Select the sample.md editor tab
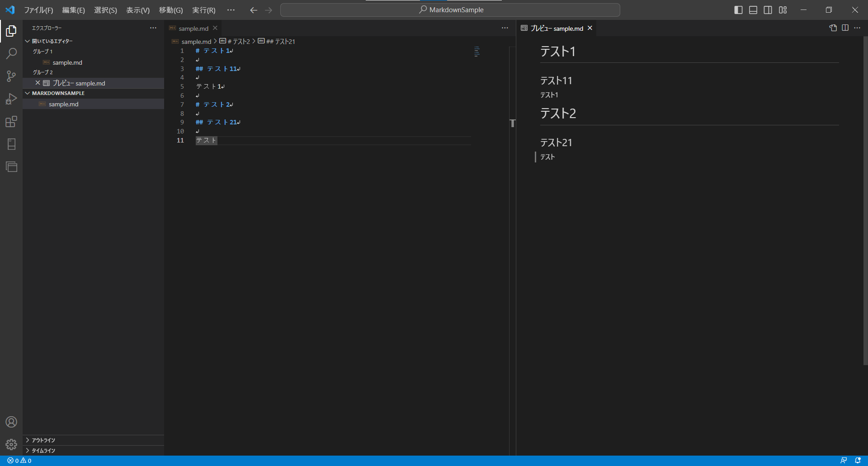Screen dimensions: 868x466 coord(193,28)
